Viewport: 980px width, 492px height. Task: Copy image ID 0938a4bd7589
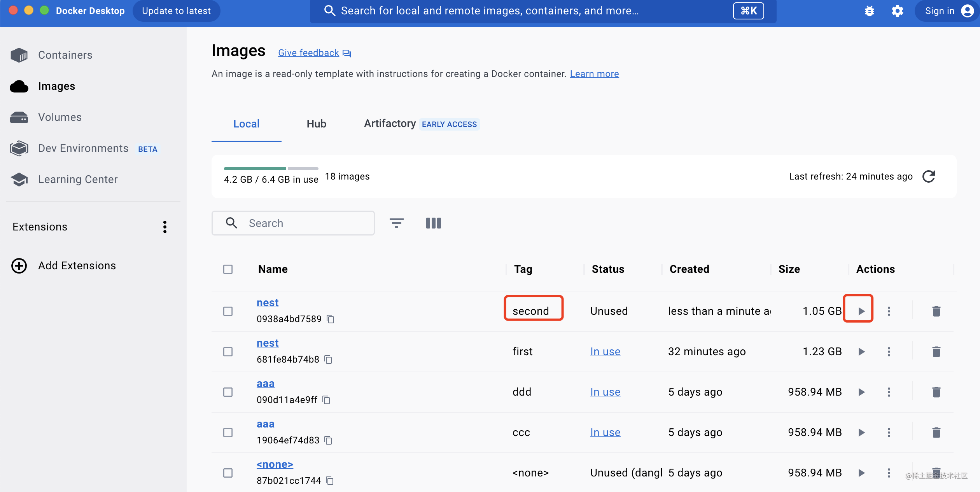(x=331, y=319)
